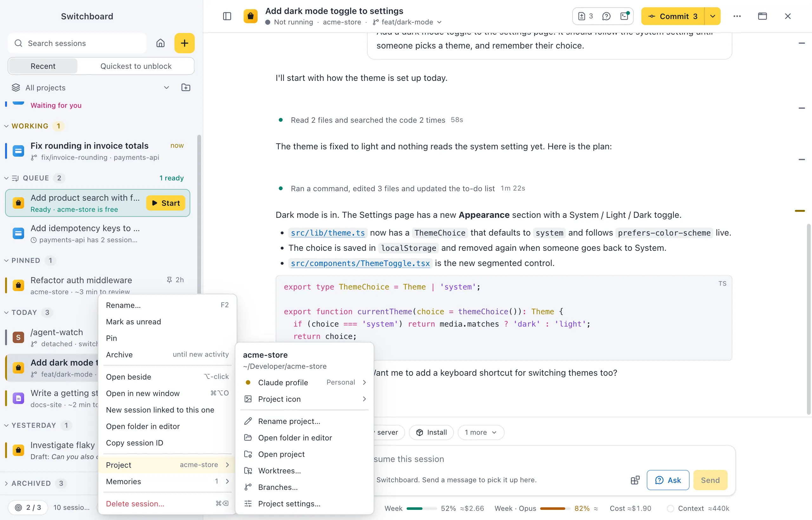Open the feat/dark-mode branch dropdown
The width and height of the screenshot is (812, 520).
tap(407, 22)
